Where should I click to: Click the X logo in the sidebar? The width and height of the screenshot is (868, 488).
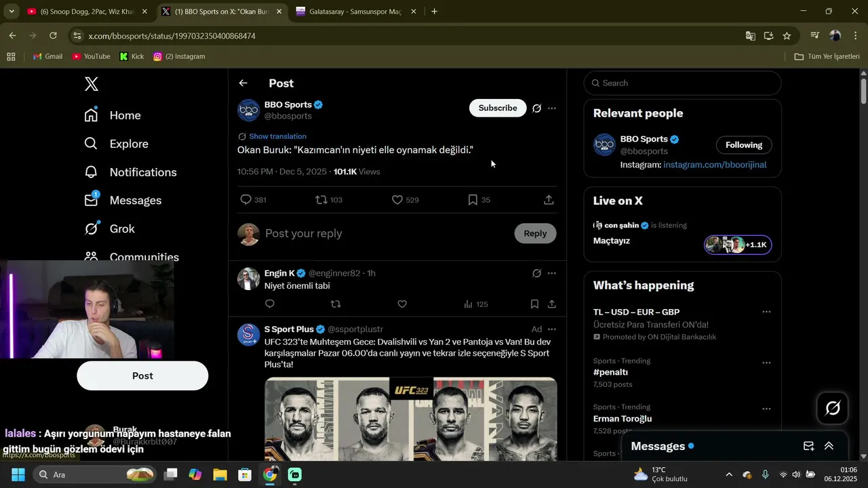pyautogui.click(x=92, y=84)
